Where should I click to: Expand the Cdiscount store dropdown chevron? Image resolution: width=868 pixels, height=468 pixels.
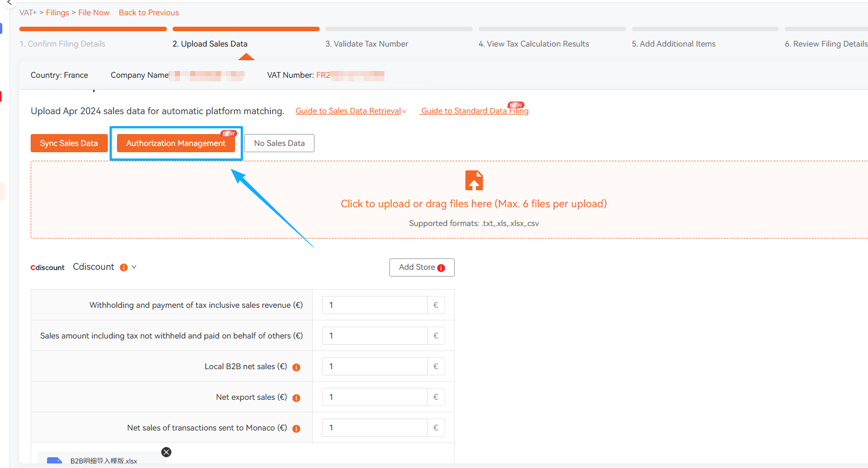click(134, 267)
